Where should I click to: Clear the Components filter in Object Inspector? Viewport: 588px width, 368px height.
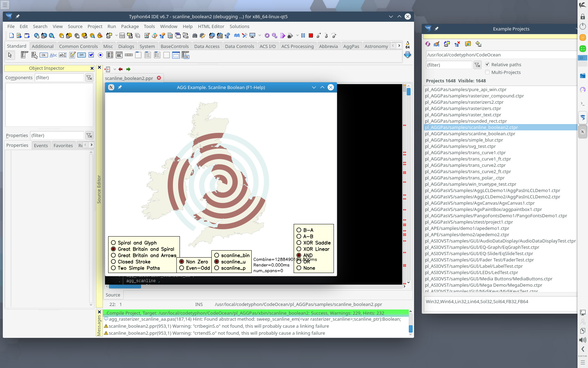click(x=89, y=77)
